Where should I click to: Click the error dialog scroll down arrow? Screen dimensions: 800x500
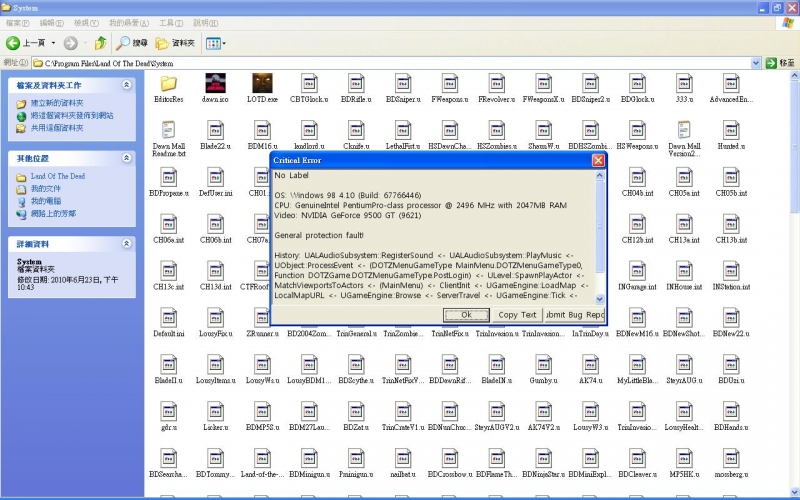[x=600, y=298]
